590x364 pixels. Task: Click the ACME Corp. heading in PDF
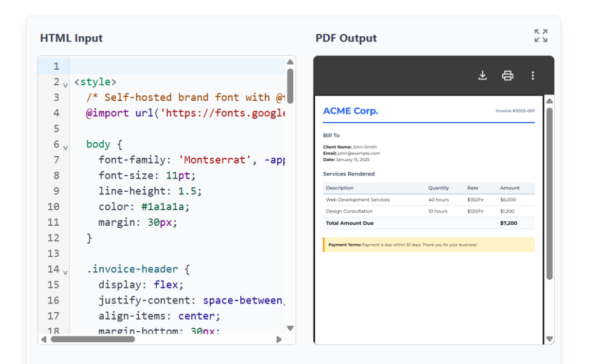[350, 111]
